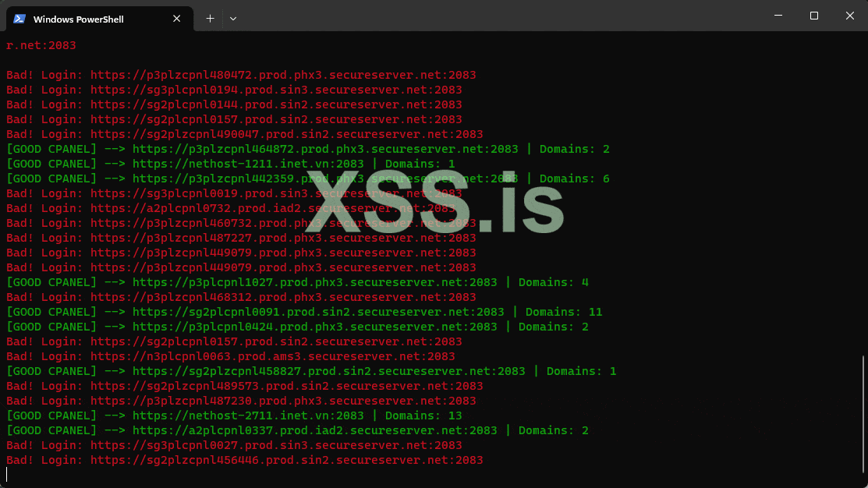Expand the new tab profile dropdown
The width and height of the screenshot is (868, 488).
(x=233, y=19)
